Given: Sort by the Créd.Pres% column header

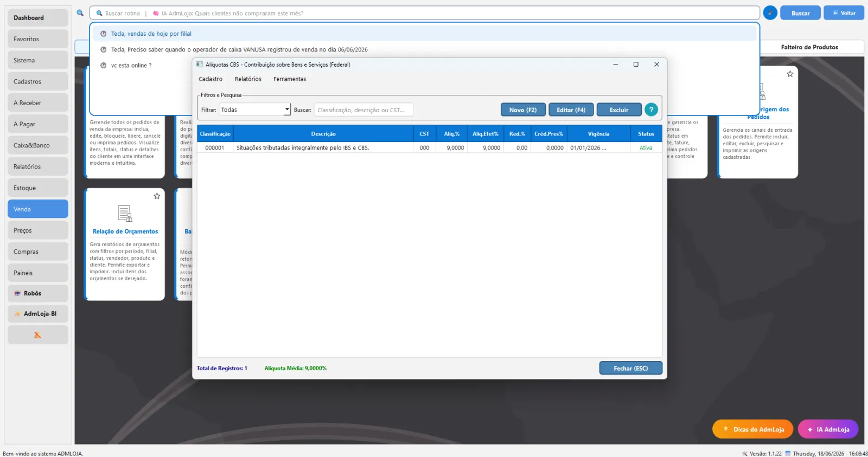Looking at the screenshot, I should (x=548, y=134).
